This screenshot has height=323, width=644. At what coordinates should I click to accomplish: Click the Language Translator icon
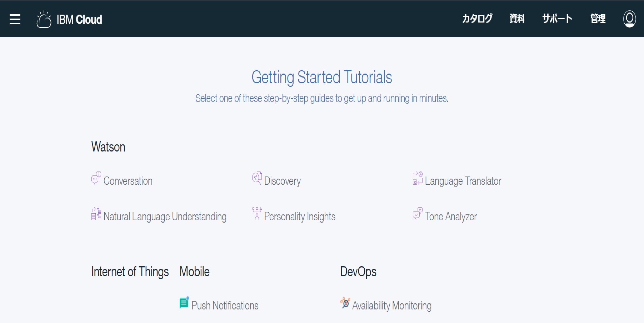[418, 178]
